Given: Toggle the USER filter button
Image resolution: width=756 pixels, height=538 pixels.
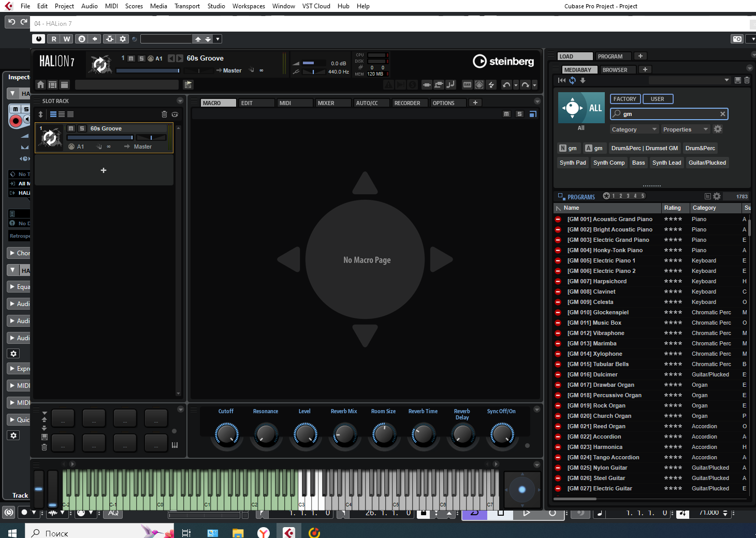Looking at the screenshot, I should pos(658,99).
